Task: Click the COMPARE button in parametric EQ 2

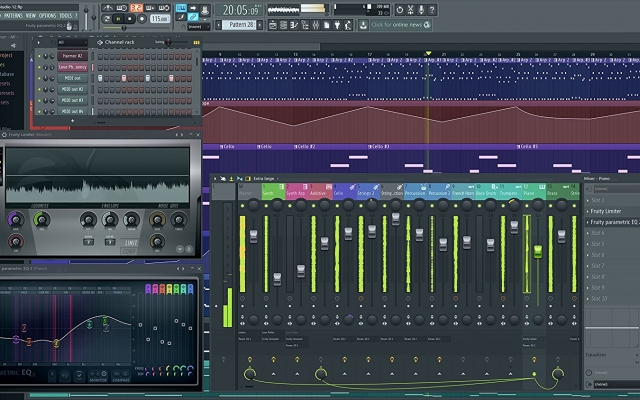Action: pos(121,376)
